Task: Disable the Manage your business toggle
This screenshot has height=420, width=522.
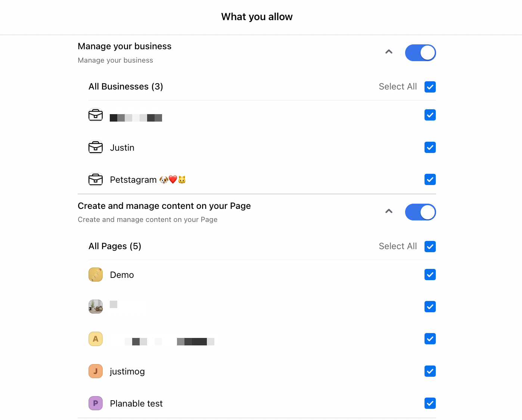Action: (x=420, y=53)
